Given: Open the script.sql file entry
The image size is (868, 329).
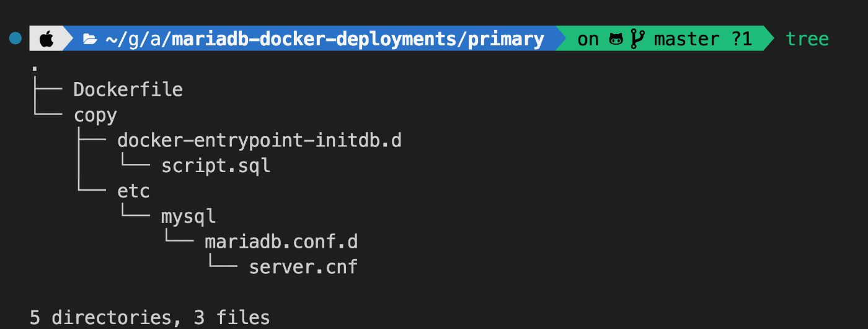Looking at the screenshot, I should click(216, 166).
